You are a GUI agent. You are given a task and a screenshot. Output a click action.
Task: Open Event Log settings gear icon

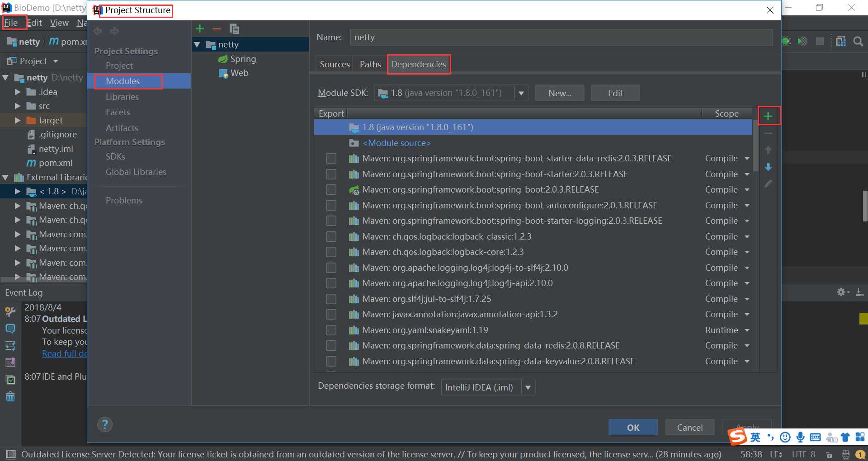click(x=843, y=292)
